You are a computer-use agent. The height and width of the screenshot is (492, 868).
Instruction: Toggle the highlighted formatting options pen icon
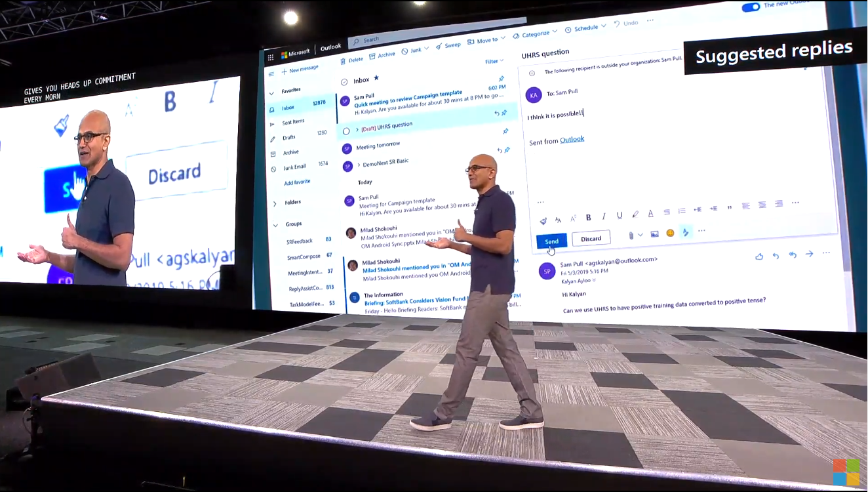686,232
